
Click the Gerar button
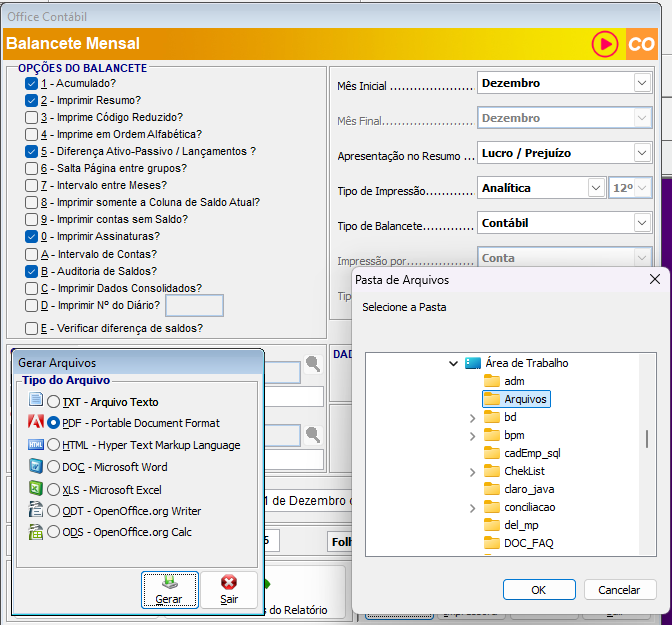(169, 590)
